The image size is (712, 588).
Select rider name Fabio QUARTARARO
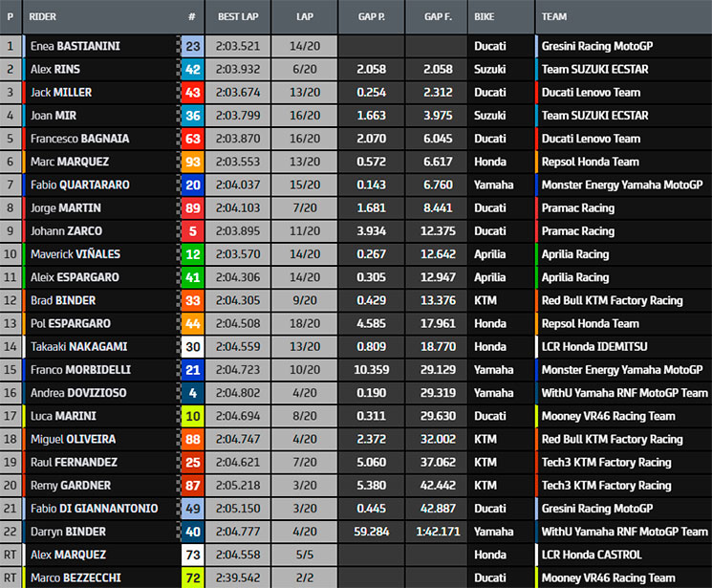click(80, 185)
